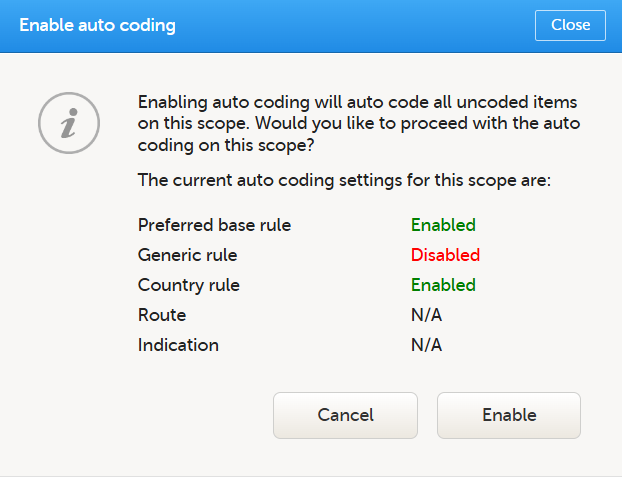This screenshot has width=622, height=477.
Task: Close the Enable auto coding dialog
Action: click(570, 25)
